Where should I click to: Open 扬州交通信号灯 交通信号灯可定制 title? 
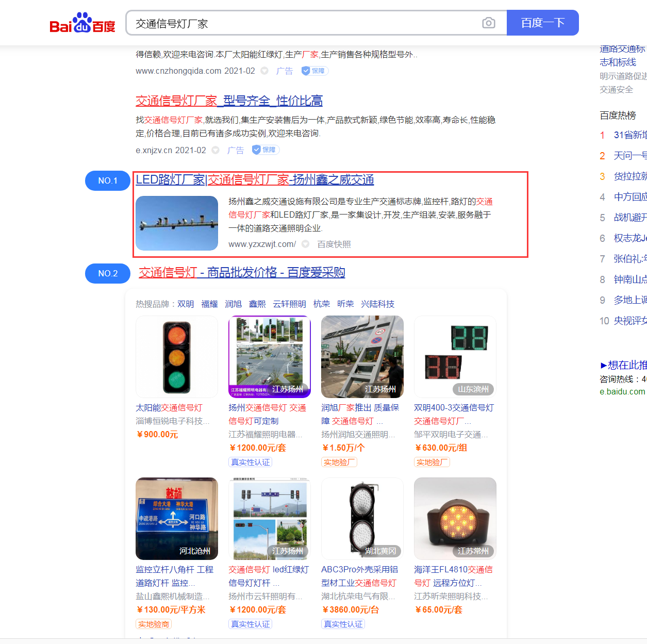267,414
